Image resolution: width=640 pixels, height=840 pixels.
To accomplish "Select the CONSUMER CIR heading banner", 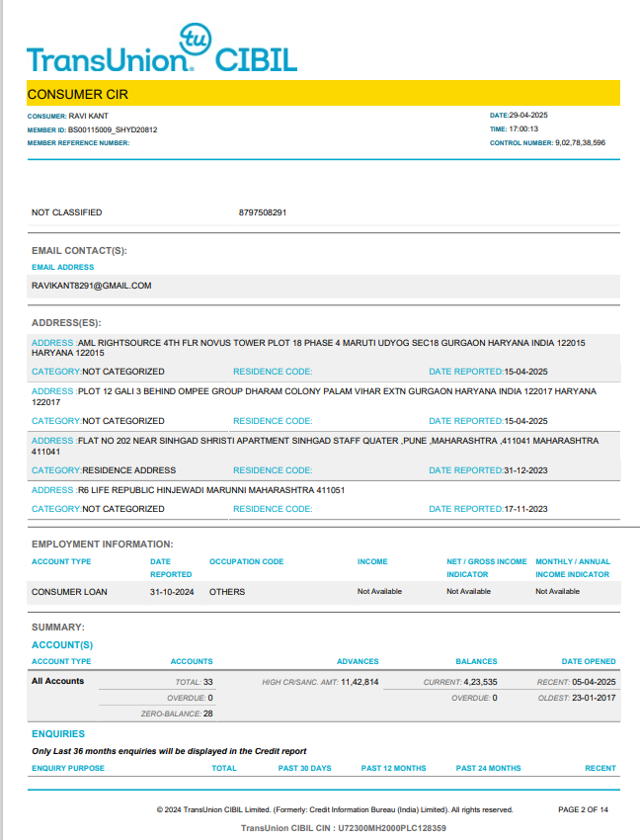I will click(324, 93).
